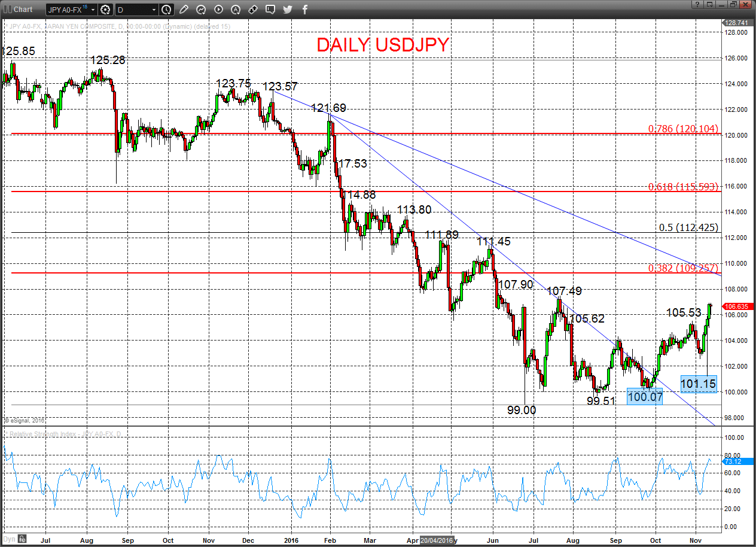The width and height of the screenshot is (756, 547).
Task: Open the studies chart-line icon
Action: (201, 10)
